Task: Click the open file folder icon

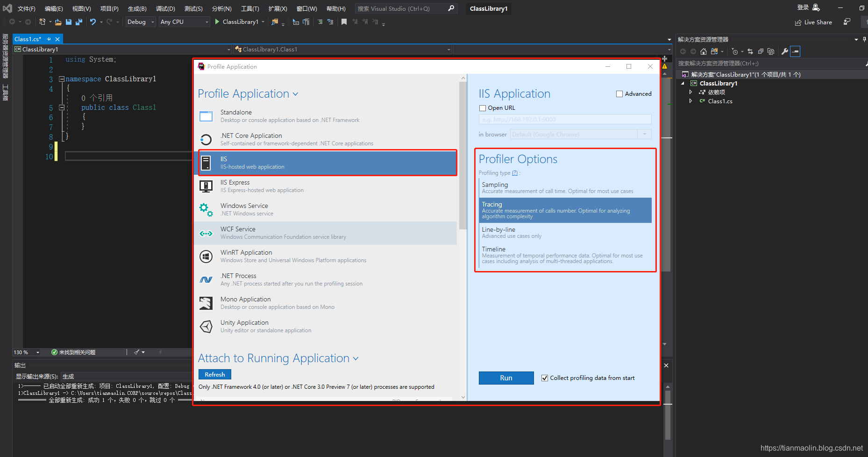Action: click(x=58, y=22)
